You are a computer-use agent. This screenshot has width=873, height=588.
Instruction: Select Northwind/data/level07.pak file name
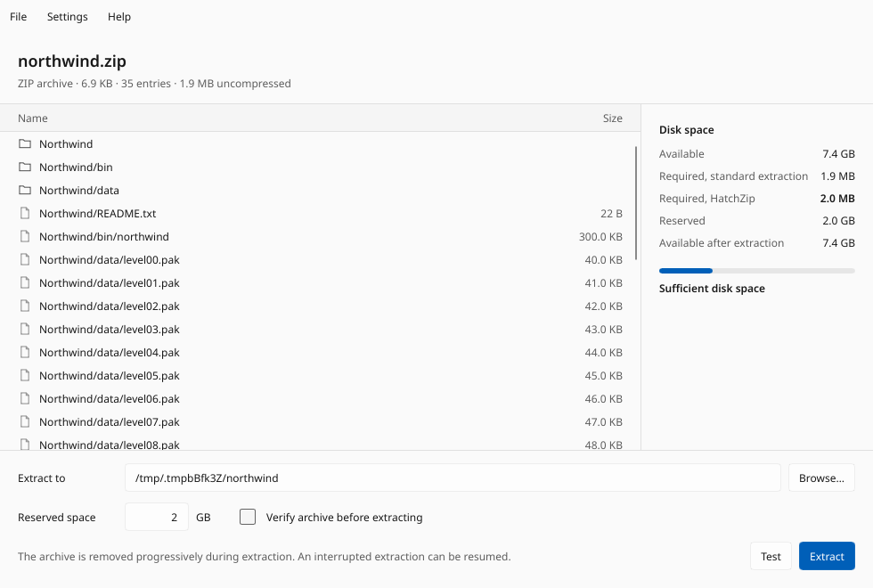click(109, 422)
